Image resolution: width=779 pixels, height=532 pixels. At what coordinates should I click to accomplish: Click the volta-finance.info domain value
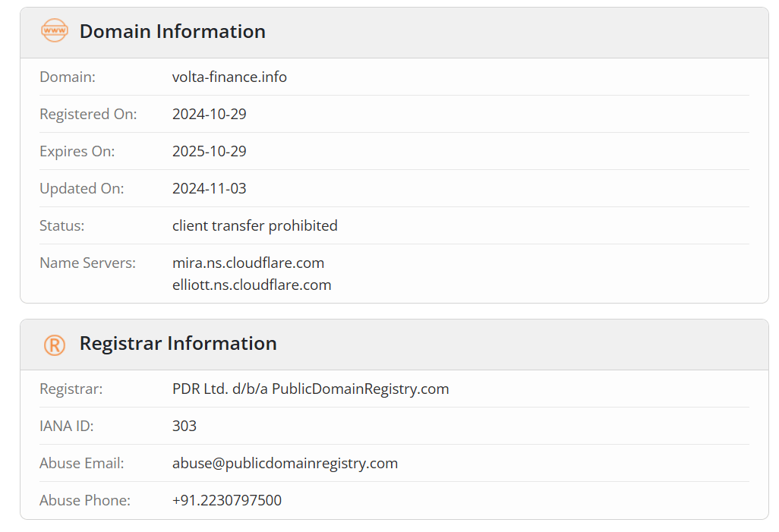coord(229,77)
